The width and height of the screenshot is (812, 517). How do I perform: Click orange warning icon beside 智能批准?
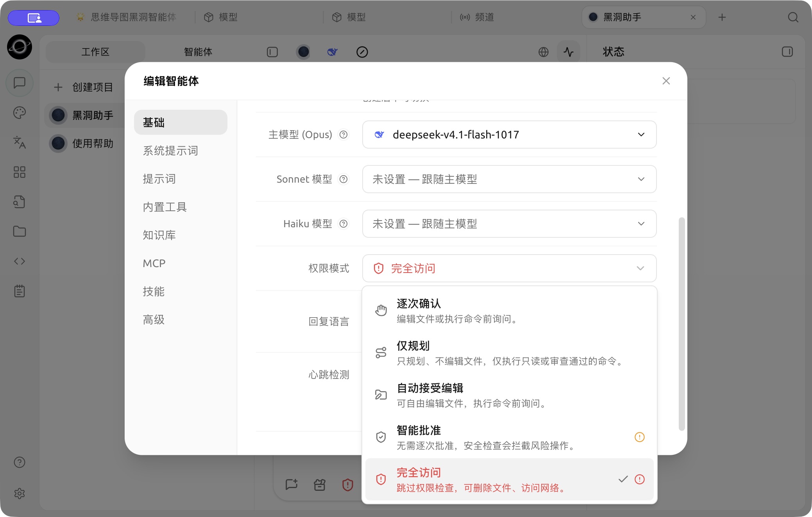click(640, 437)
